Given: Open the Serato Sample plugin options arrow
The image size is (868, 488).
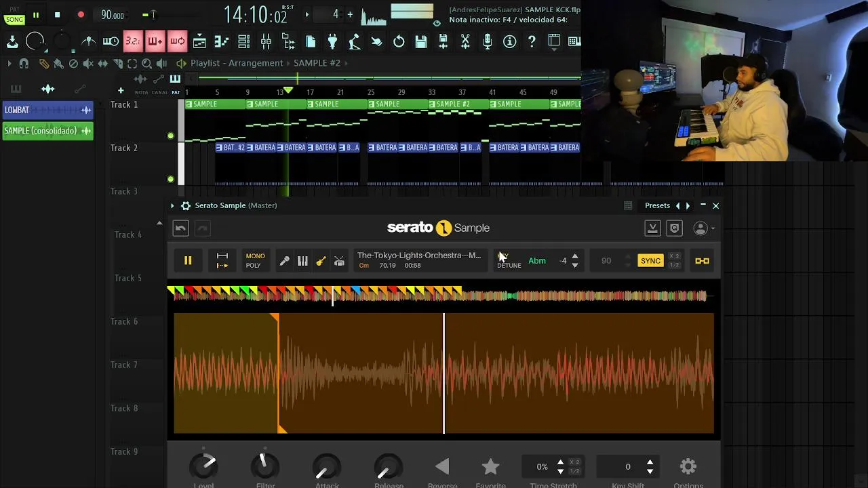Looking at the screenshot, I should [x=172, y=205].
